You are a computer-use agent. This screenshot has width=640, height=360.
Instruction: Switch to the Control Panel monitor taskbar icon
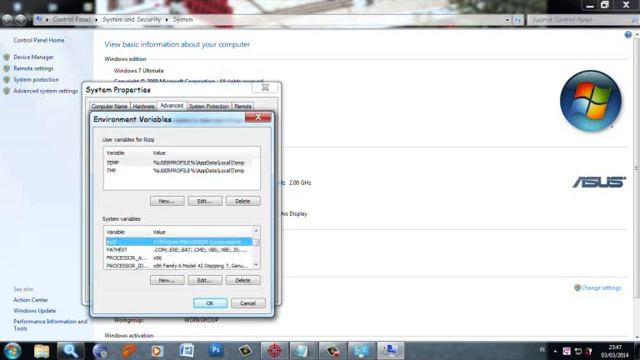(x=390, y=351)
